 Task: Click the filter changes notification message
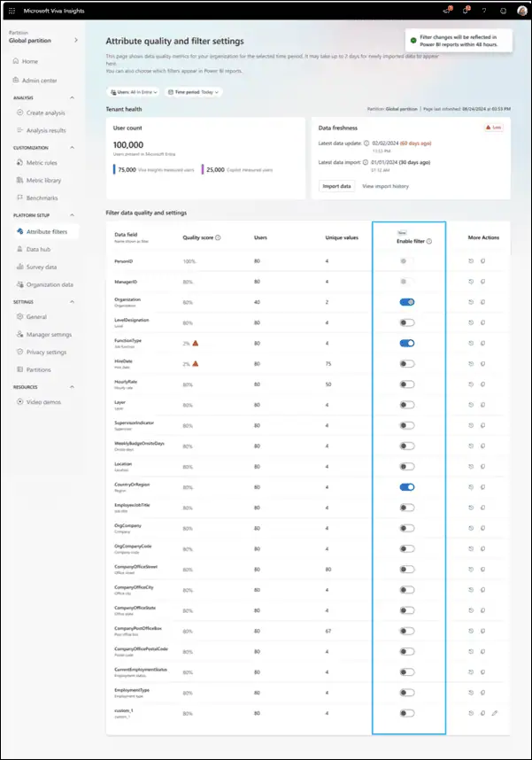click(x=459, y=41)
